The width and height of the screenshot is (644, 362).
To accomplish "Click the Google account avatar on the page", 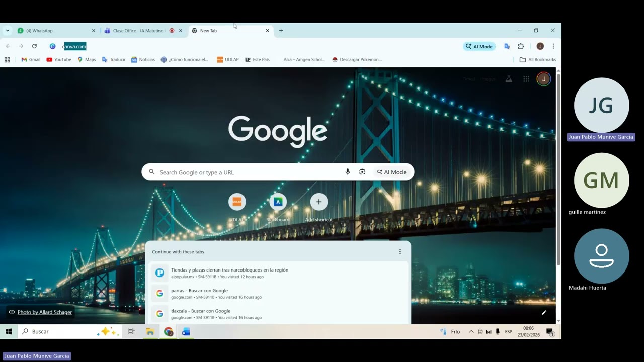I will [543, 79].
